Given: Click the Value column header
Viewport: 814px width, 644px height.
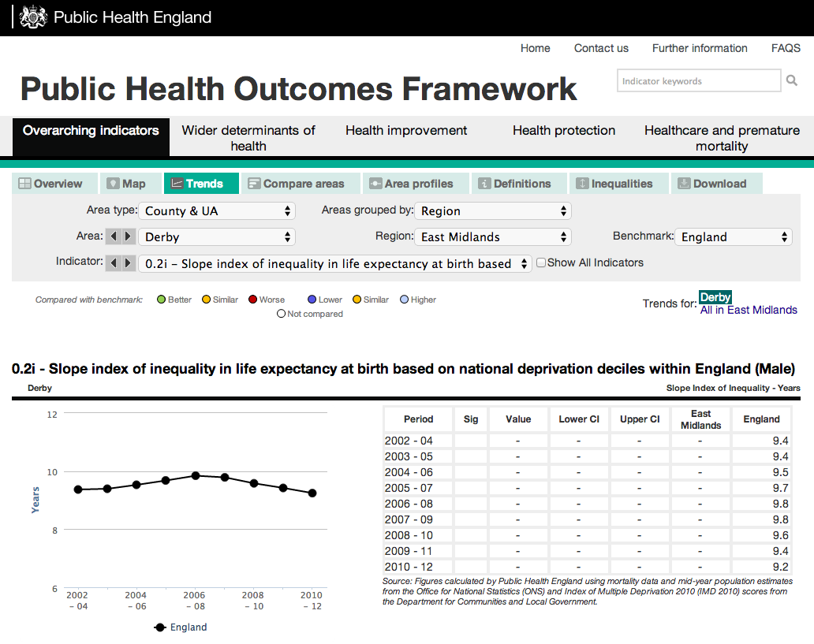Looking at the screenshot, I should [518, 419].
